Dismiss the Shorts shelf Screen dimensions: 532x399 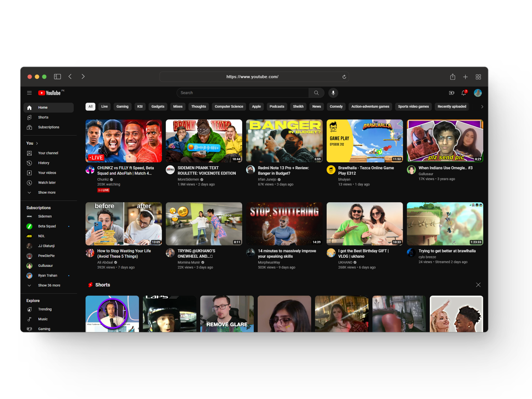(478, 285)
